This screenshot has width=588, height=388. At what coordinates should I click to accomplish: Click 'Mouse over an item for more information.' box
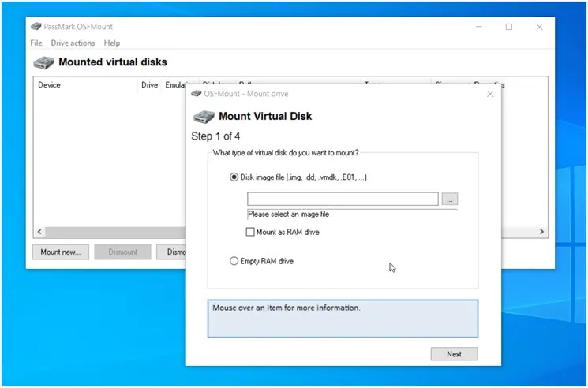point(343,319)
